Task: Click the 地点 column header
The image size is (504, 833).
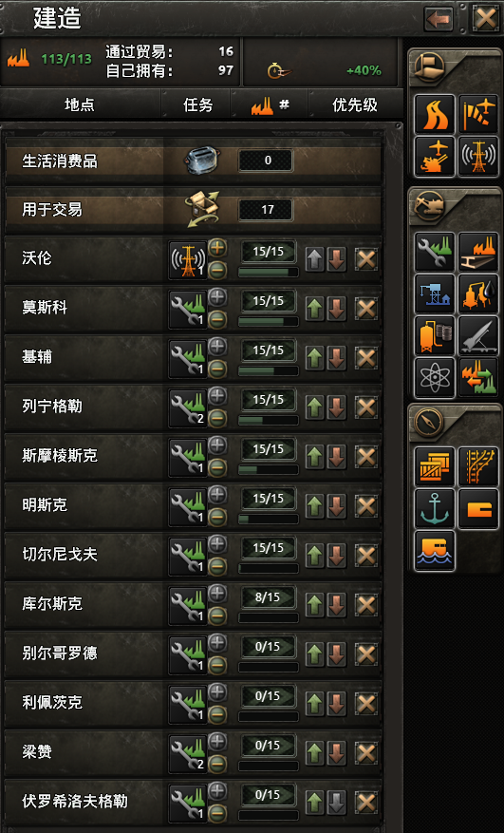Action: [x=80, y=104]
